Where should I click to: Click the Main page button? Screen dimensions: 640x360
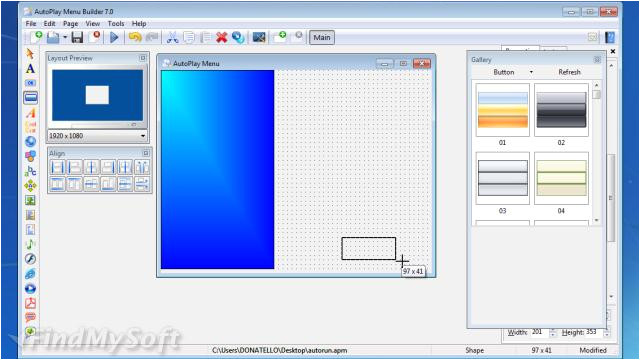coord(322,38)
